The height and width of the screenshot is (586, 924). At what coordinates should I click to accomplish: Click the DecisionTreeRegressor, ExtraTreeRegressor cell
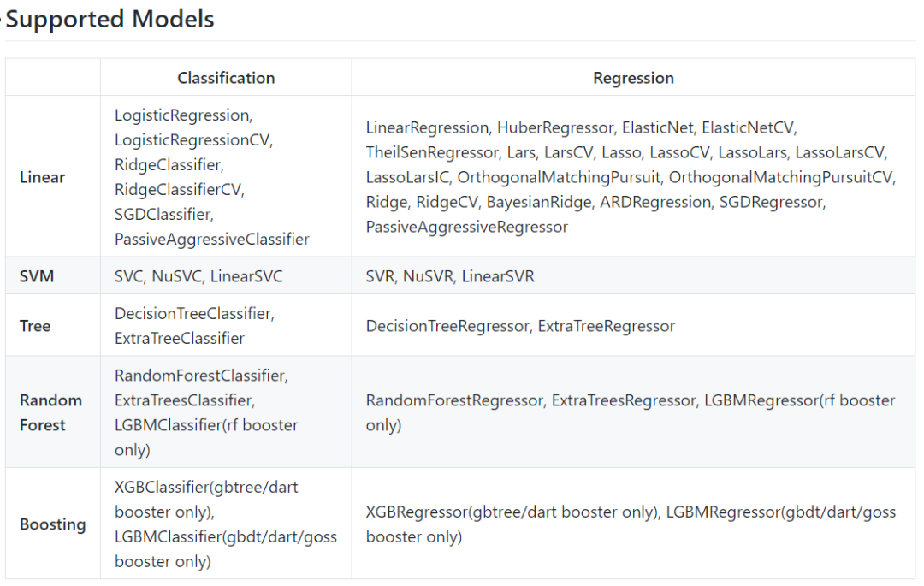click(520, 326)
